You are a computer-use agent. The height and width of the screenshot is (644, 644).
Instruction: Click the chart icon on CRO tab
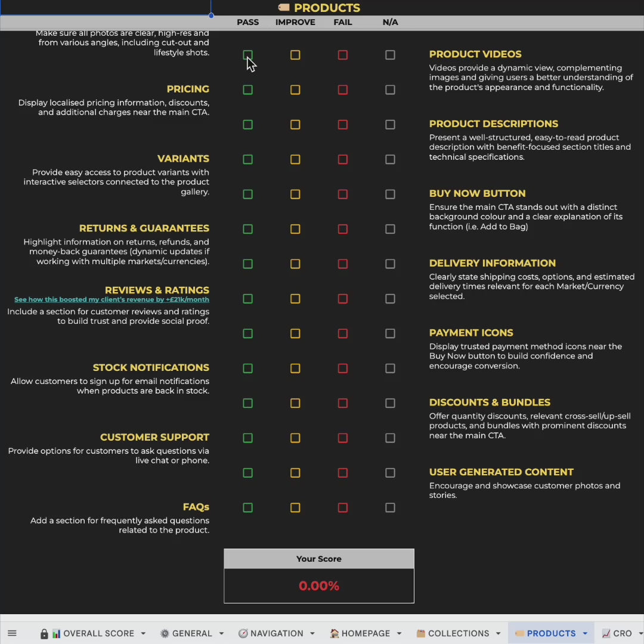click(x=606, y=633)
